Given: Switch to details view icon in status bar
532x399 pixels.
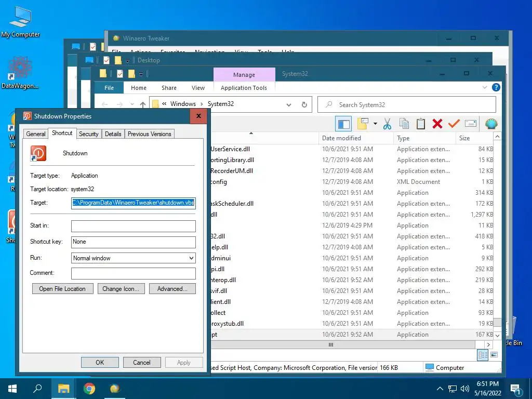Looking at the screenshot, I should click(483, 355).
